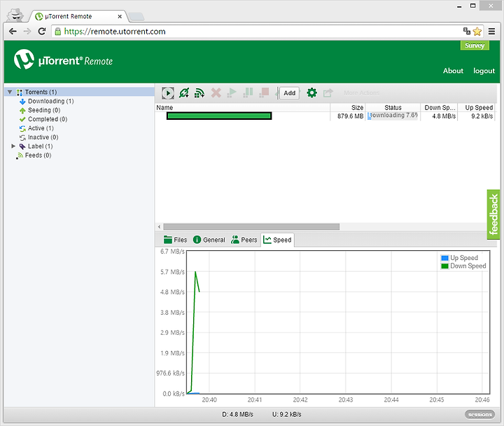Click the sessions button in status bar

click(479, 414)
